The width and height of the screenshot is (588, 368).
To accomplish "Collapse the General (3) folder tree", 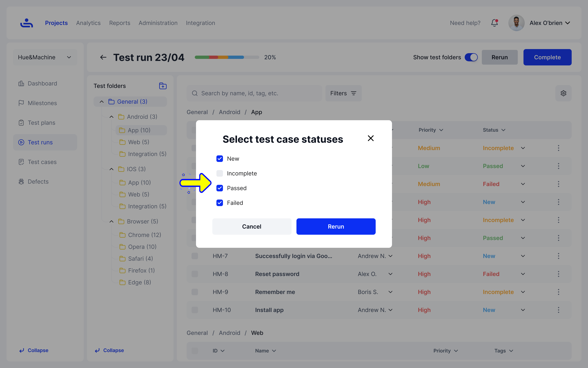I will point(101,102).
